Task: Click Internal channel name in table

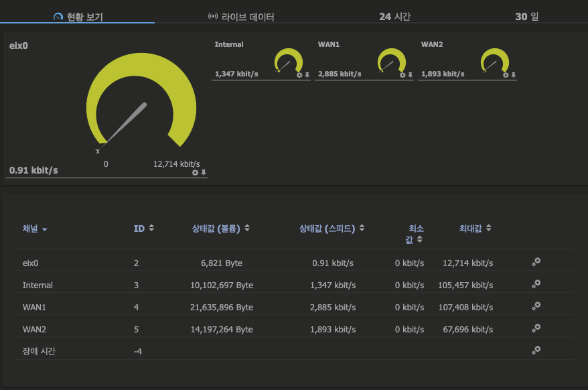Action: (38, 285)
